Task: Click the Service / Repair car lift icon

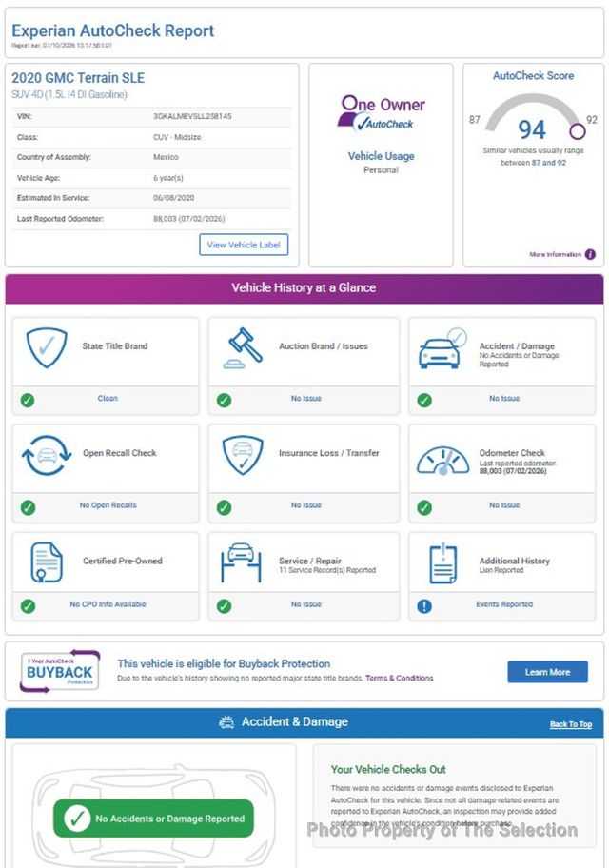Action: (x=241, y=562)
